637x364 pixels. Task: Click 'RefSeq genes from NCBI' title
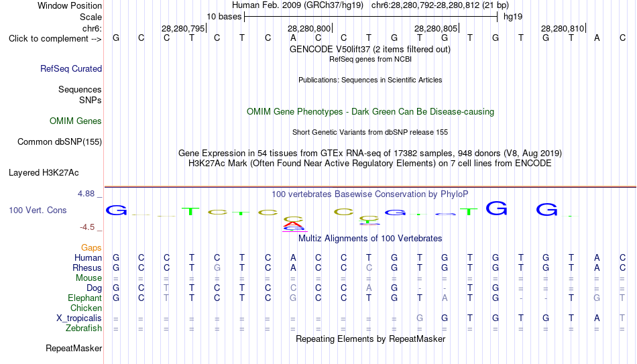[x=370, y=59]
